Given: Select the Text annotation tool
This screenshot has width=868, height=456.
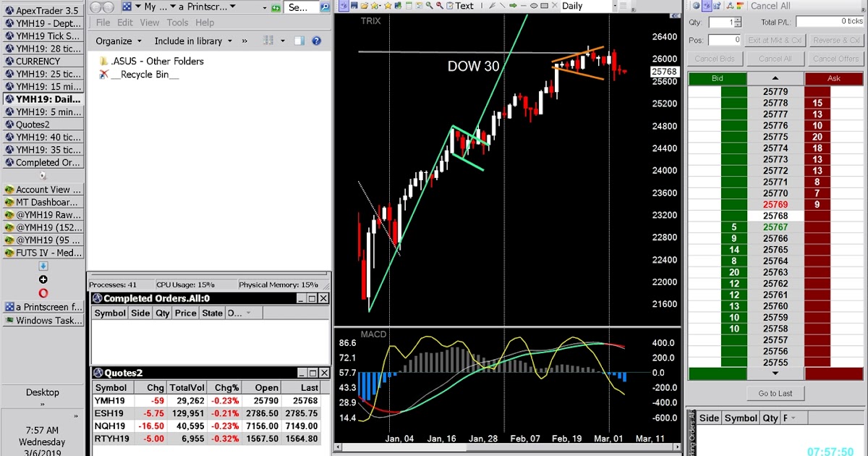Looking at the screenshot, I should point(463,6).
